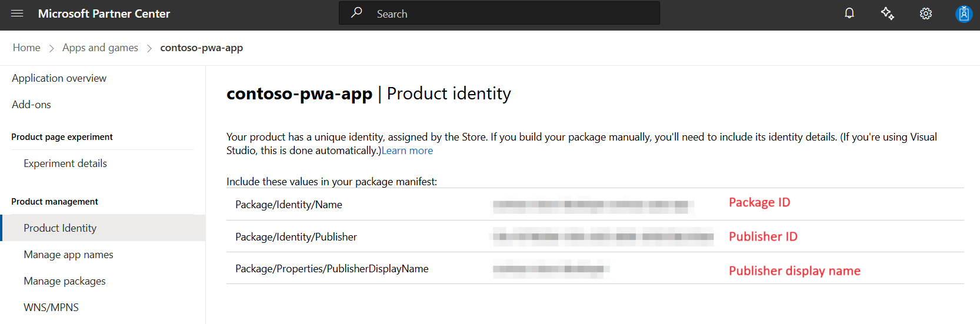The height and width of the screenshot is (324, 980).
Task: Click the search magnifier icon
Action: [356, 13]
